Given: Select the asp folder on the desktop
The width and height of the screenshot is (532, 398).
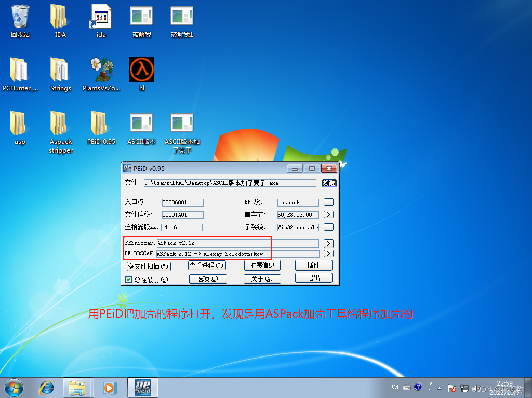Looking at the screenshot, I should click(20, 128).
